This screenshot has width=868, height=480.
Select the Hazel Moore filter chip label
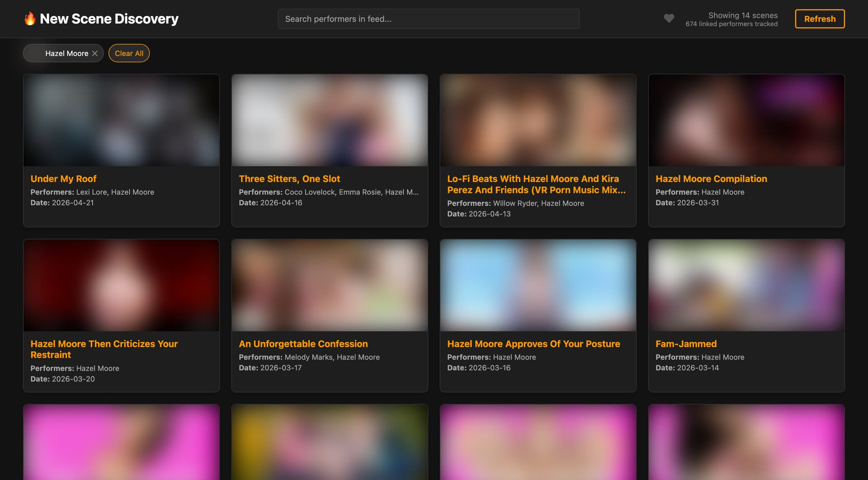(66, 53)
